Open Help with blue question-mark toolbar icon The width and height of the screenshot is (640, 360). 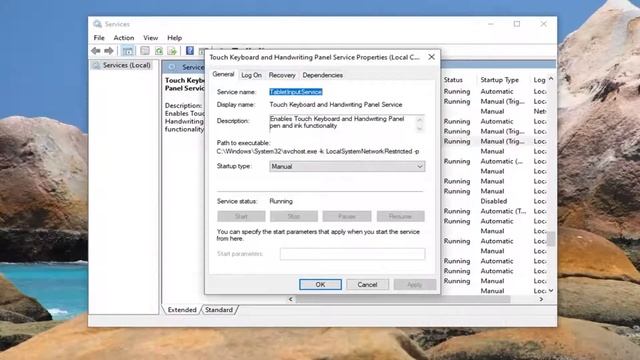click(x=190, y=51)
